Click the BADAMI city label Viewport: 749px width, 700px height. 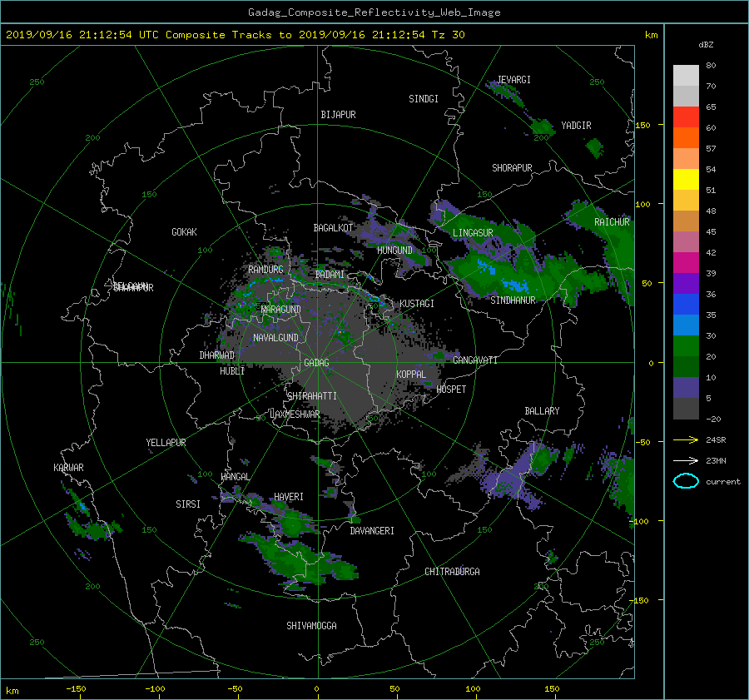pyautogui.click(x=330, y=275)
